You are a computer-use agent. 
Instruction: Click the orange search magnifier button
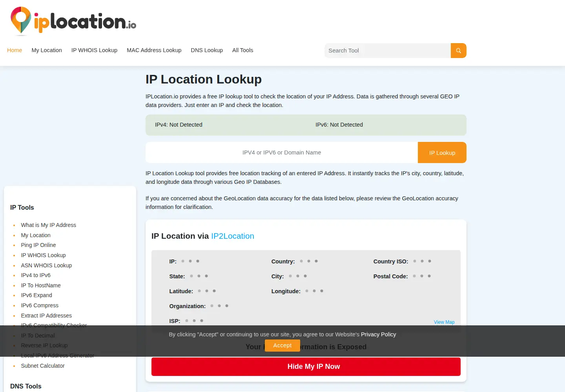click(x=458, y=51)
